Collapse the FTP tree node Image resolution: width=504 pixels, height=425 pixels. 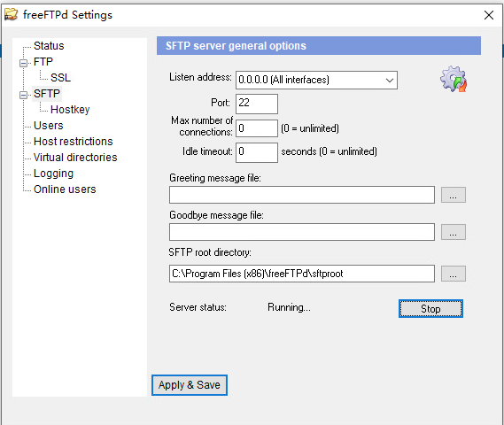point(23,63)
